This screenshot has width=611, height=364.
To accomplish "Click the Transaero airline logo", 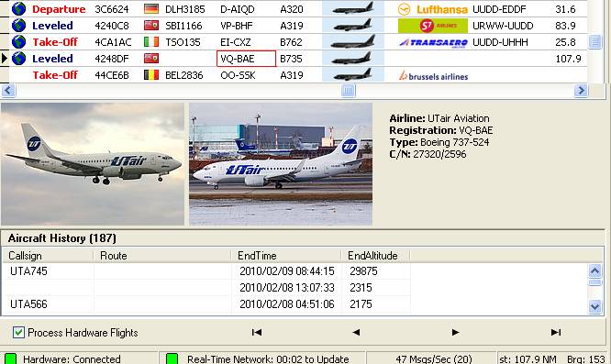I will [432, 42].
